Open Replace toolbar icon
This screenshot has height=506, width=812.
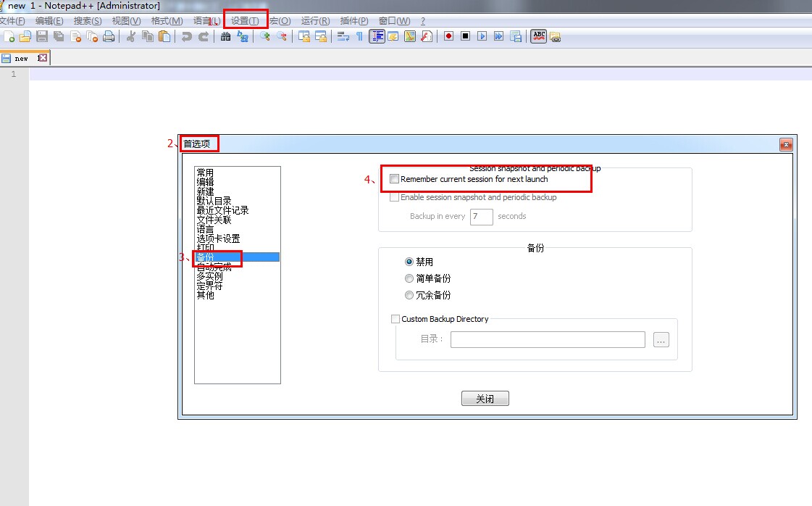(243, 36)
